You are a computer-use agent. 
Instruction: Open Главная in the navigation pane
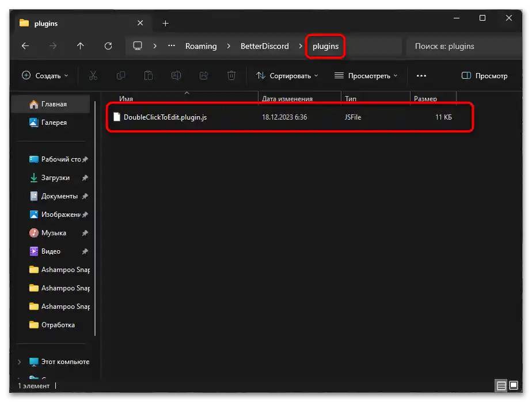[51, 104]
